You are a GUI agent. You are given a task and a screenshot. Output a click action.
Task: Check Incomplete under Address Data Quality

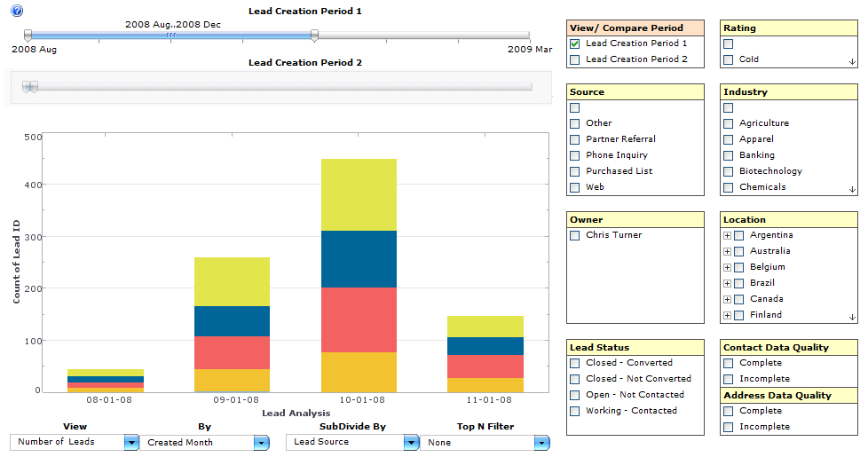point(728,427)
